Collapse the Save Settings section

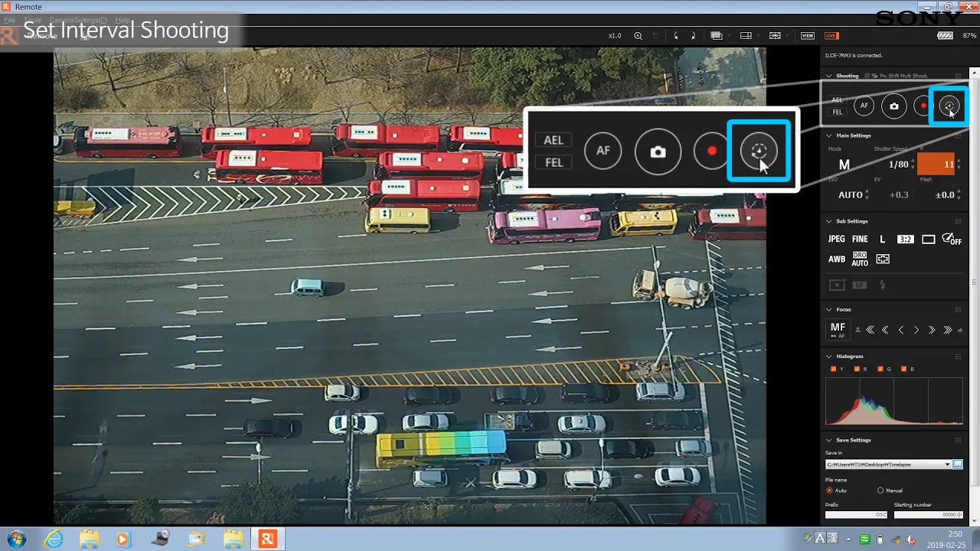(828, 440)
